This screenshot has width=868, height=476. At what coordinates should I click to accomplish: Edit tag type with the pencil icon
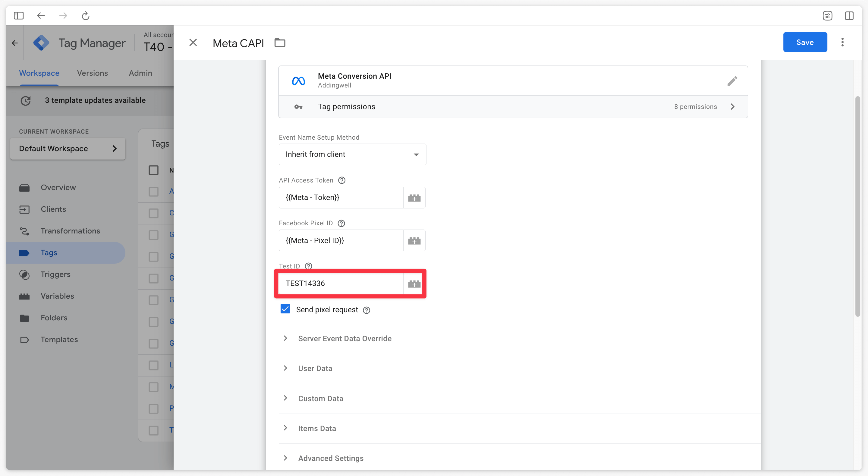pyautogui.click(x=732, y=81)
